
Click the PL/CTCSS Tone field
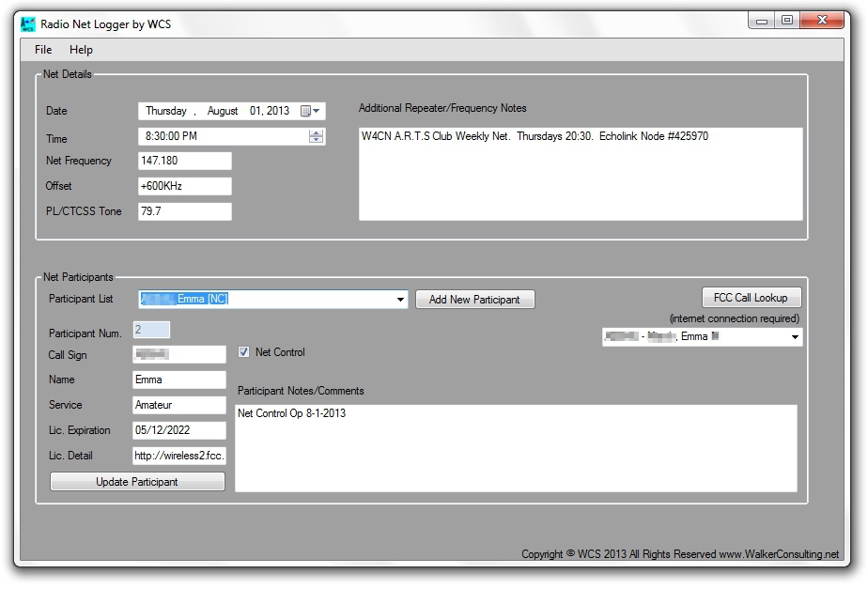184,211
